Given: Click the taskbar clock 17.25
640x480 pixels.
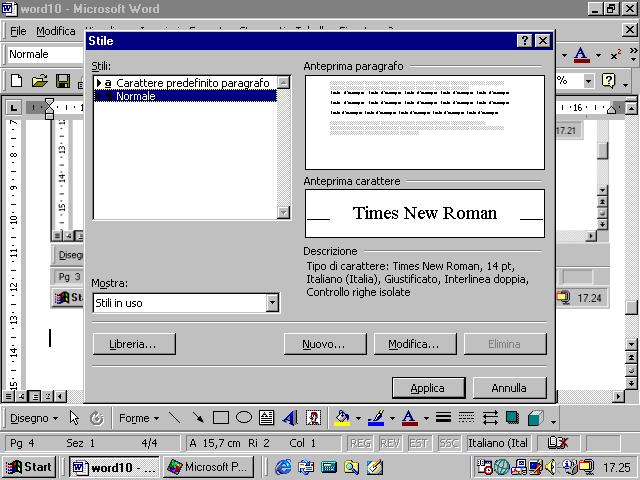Looking at the screenshot, I should coord(617,467).
